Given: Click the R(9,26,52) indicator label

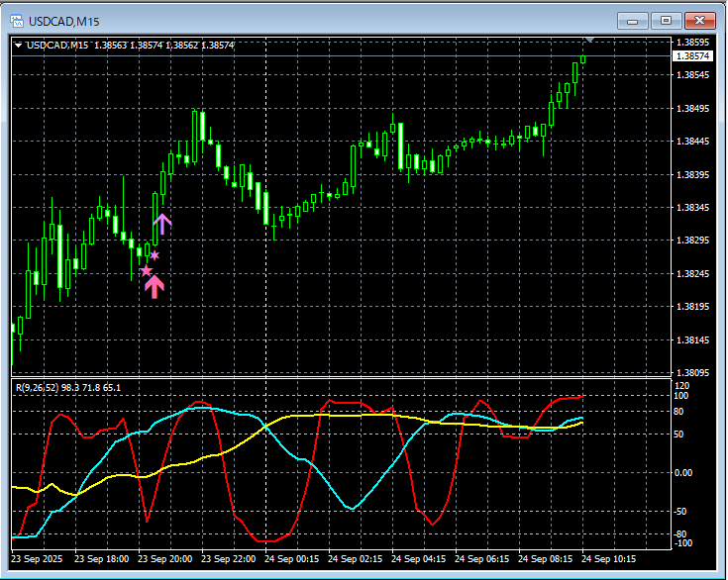Looking at the screenshot, I should tap(38, 387).
